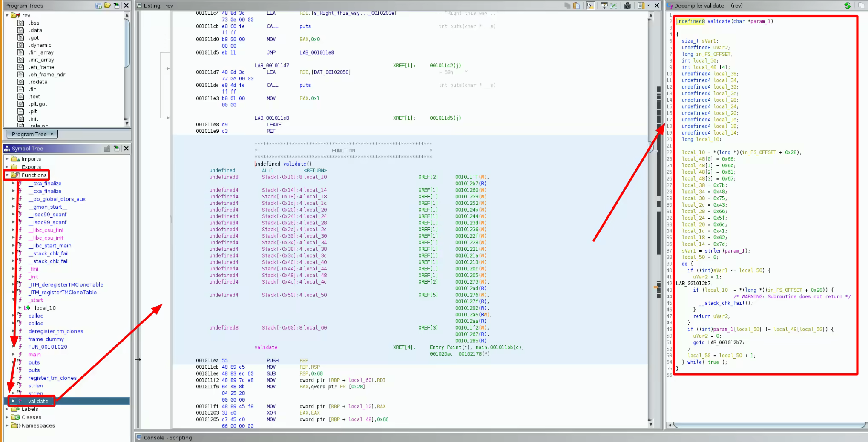
Task: Click the re-decompile refresh icon
Action: pyautogui.click(x=848, y=6)
